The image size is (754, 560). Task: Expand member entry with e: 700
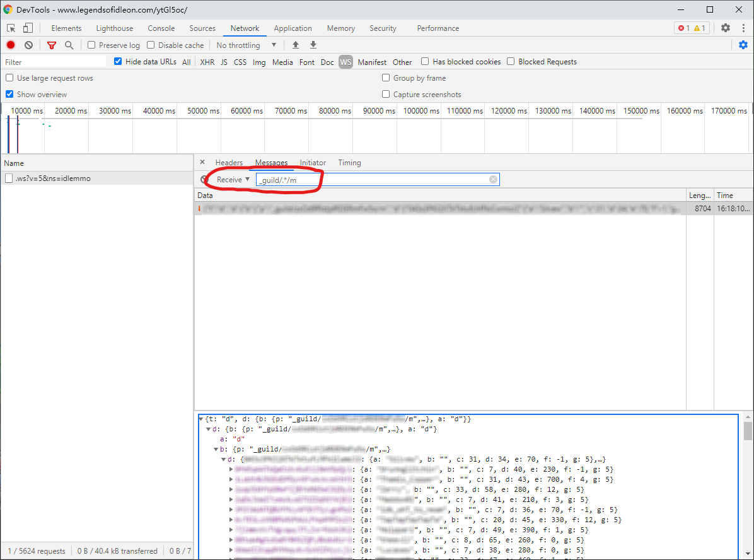tap(231, 480)
